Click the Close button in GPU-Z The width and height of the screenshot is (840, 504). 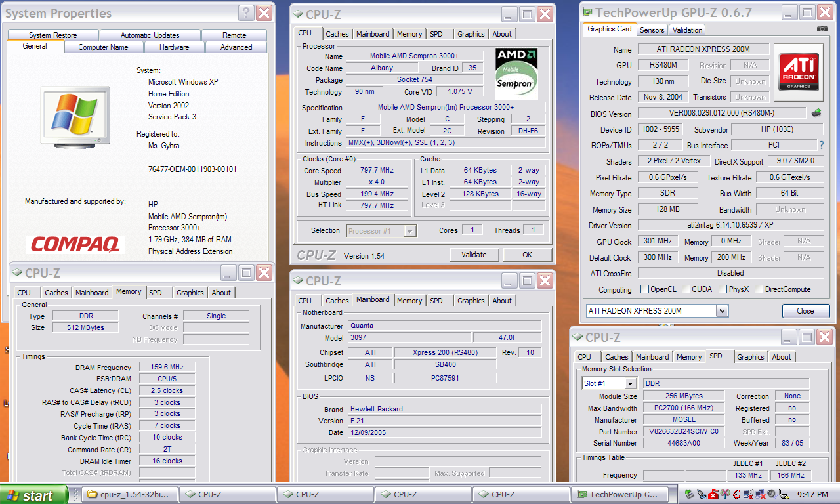tap(805, 311)
